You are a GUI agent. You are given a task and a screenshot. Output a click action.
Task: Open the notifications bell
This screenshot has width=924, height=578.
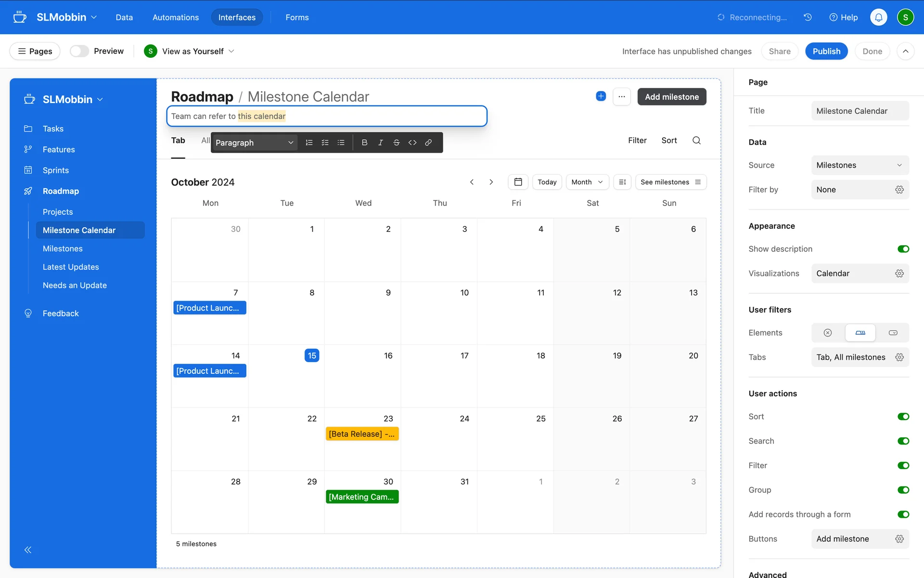coord(878,17)
